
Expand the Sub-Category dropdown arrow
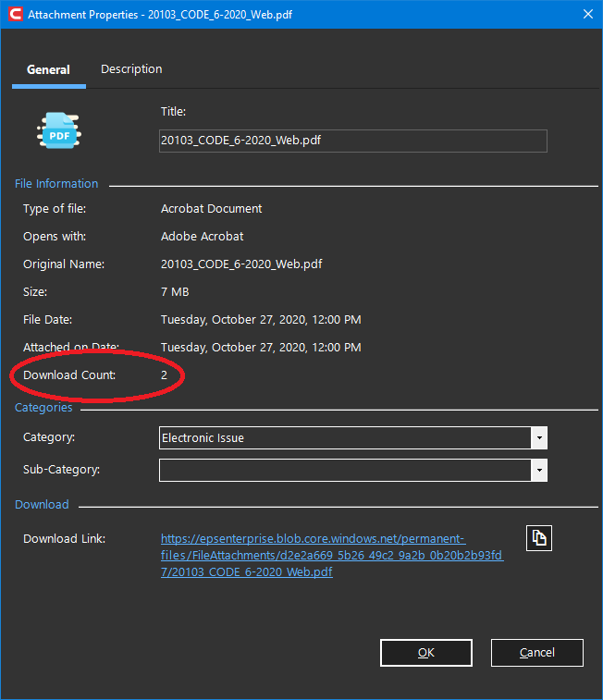point(539,470)
